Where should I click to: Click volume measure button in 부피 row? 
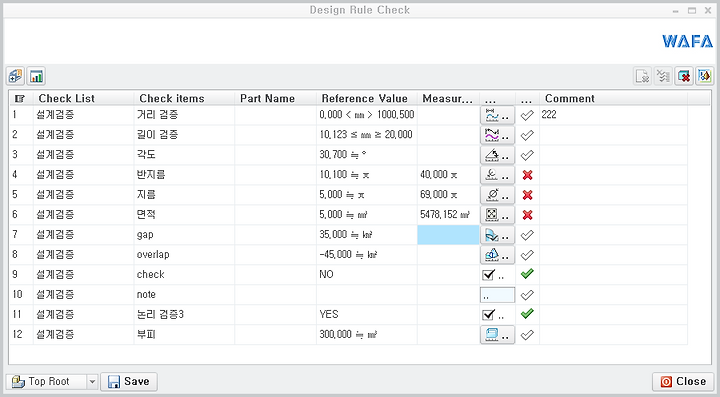(x=497, y=335)
